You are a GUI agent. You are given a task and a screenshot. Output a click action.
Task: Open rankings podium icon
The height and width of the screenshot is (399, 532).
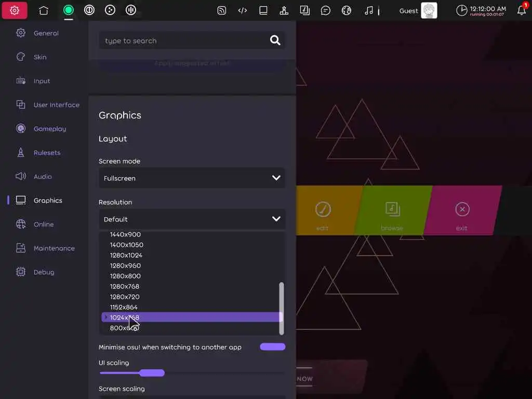284,10
